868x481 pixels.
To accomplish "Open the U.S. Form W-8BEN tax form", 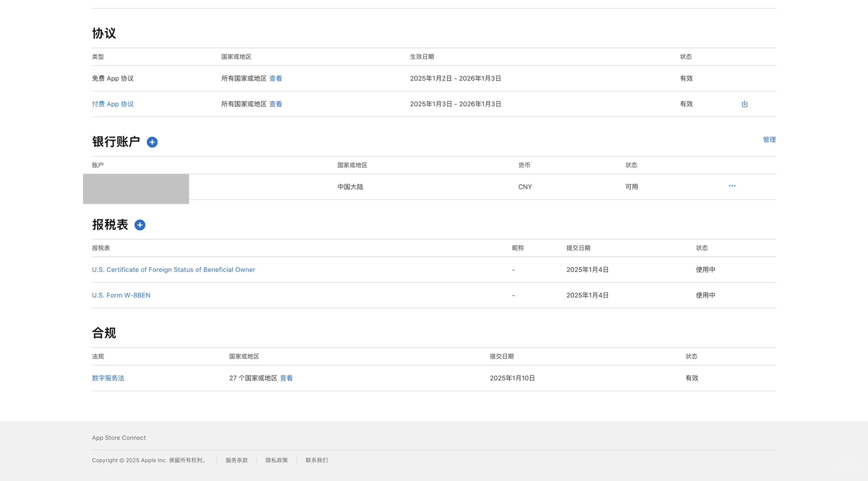I will click(x=121, y=295).
